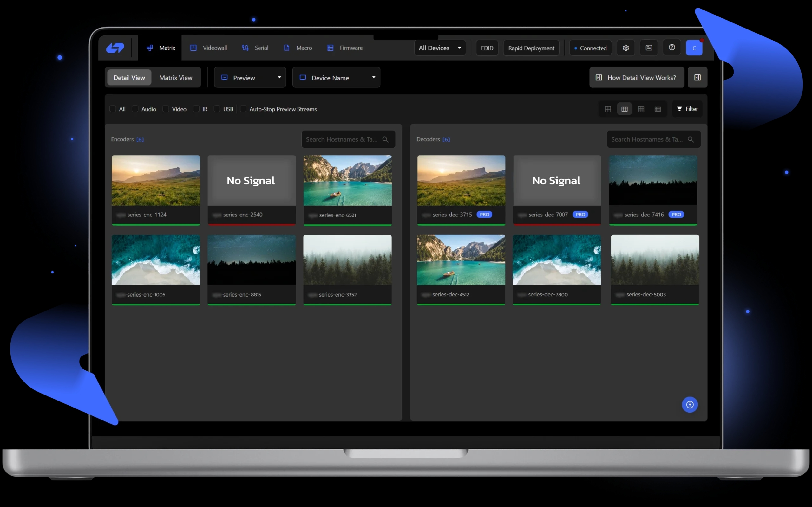Select the densest grid layout icon
812x507 pixels.
[658, 109]
